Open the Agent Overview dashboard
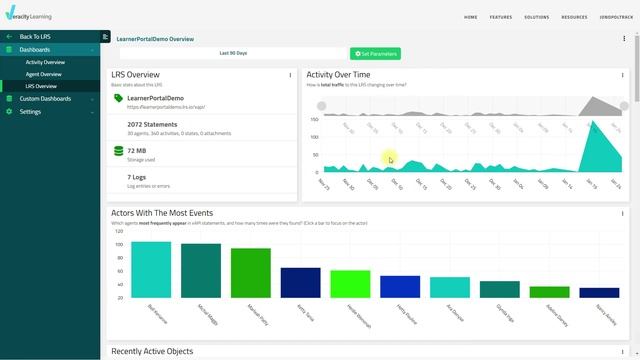640x360 pixels. click(x=44, y=74)
